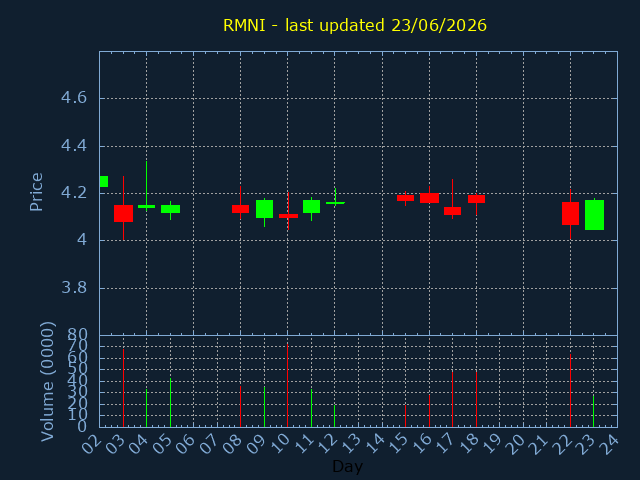This screenshot has width=640, height=480.
Task: Click the day label 13 on x-axis
Action: click(x=351, y=444)
